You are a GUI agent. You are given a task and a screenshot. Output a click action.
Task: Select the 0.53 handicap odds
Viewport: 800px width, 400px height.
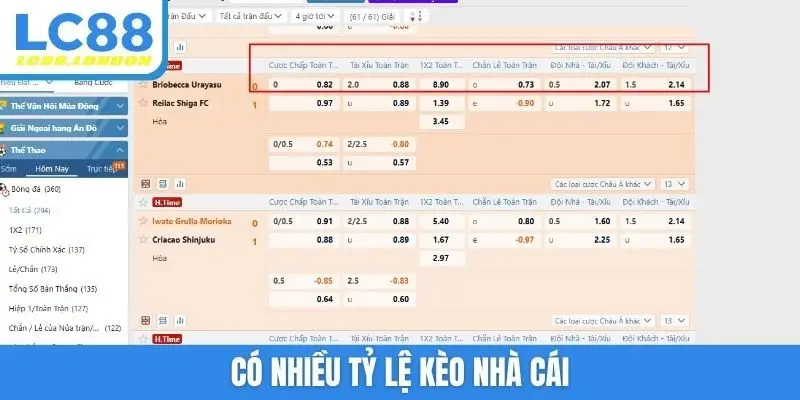(x=304, y=163)
